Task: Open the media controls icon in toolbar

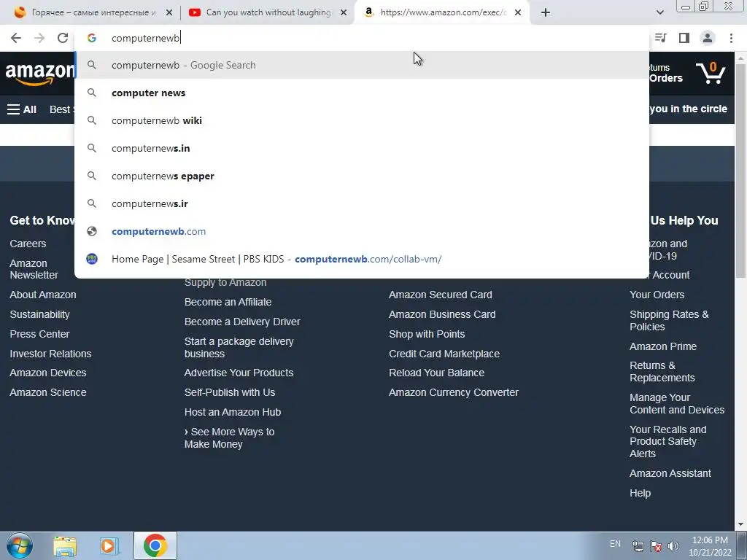Action: [661, 38]
